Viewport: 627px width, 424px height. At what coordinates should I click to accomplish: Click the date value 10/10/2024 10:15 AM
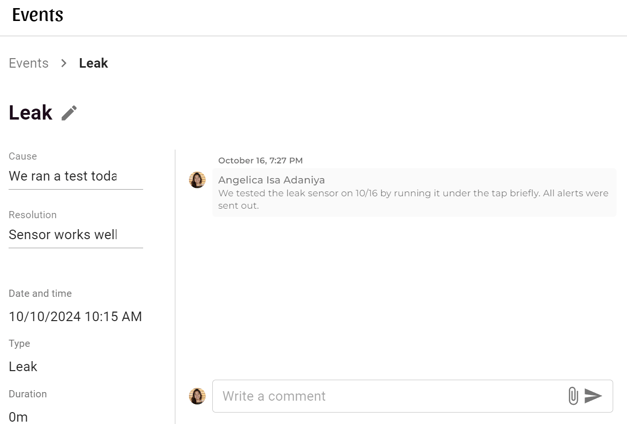(x=75, y=316)
